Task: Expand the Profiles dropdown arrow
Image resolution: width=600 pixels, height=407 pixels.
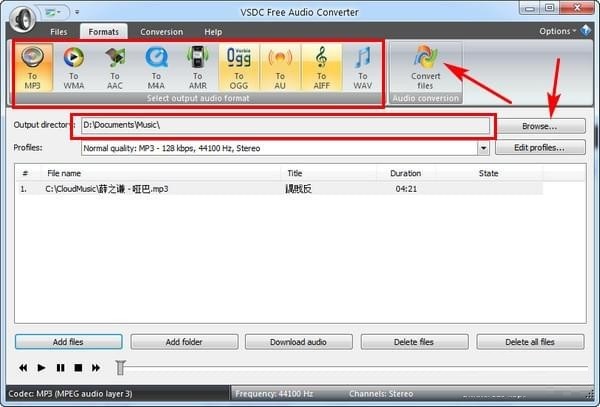Action: (x=484, y=148)
